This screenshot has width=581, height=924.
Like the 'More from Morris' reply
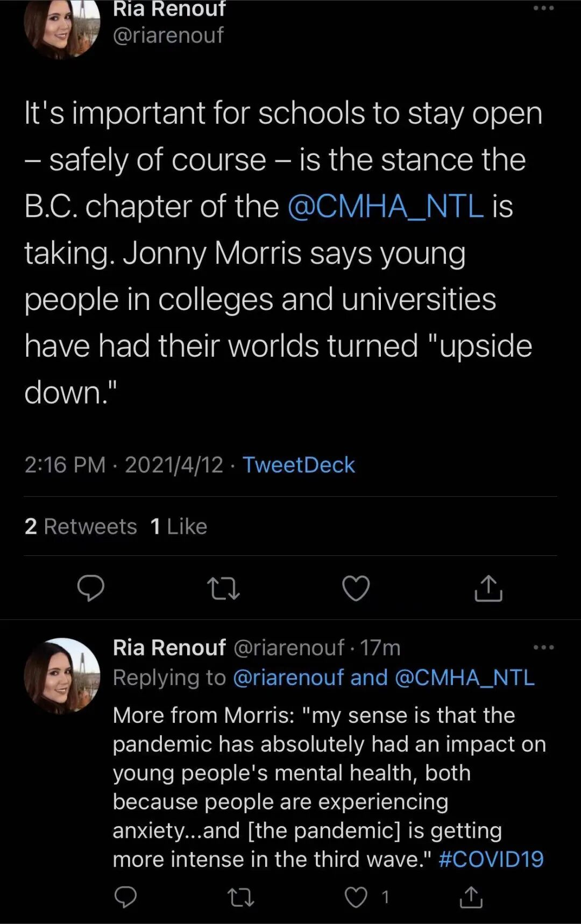(x=356, y=897)
